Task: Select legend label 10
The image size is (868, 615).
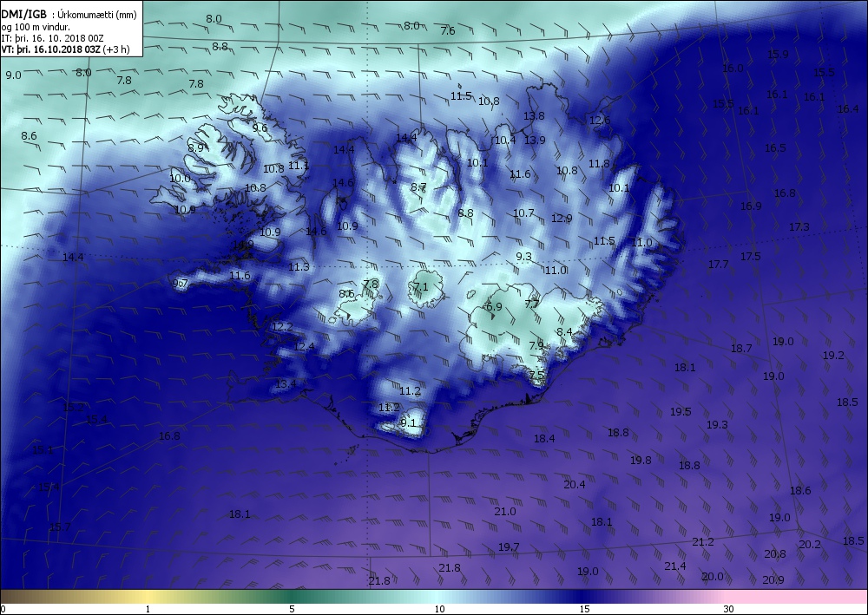Action: click(439, 609)
